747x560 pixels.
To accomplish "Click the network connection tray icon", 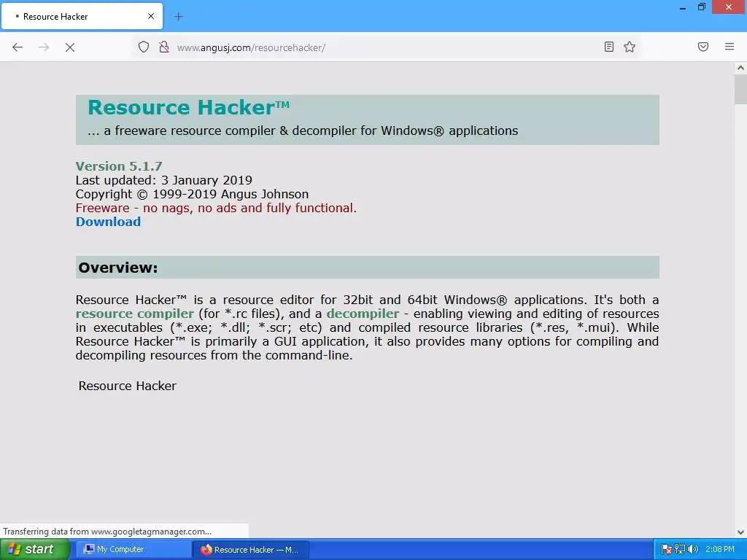I will [680, 549].
